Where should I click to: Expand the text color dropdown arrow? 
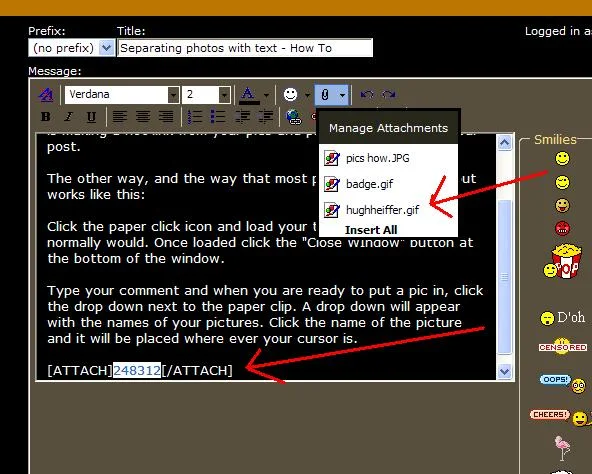[267, 95]
